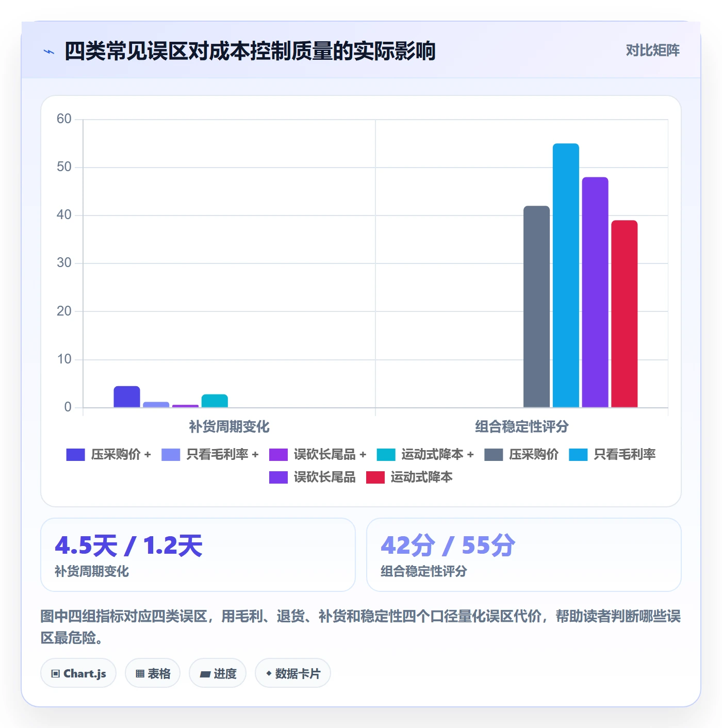
Task: Click the y-axis label 60
Action: pyautogui.click(x=64, y=119)
